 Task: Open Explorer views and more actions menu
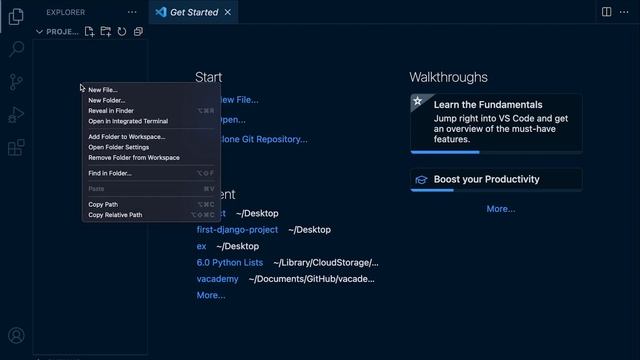click(132, 12)
